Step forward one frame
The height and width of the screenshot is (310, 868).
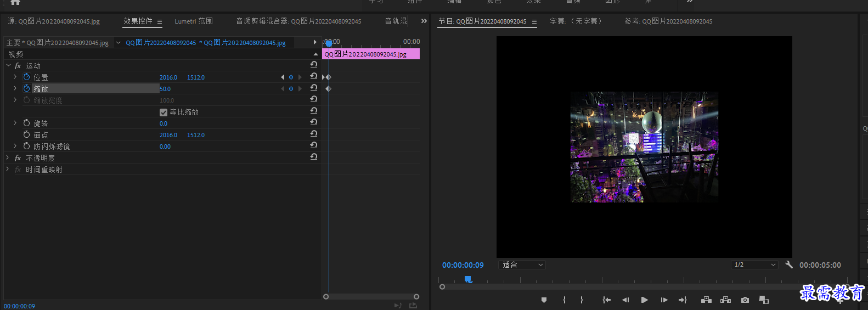[x=664, y=300]
